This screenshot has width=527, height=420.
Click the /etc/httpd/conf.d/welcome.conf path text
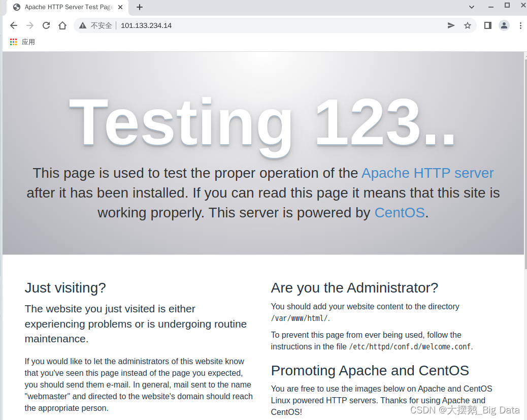click(410, 347)
